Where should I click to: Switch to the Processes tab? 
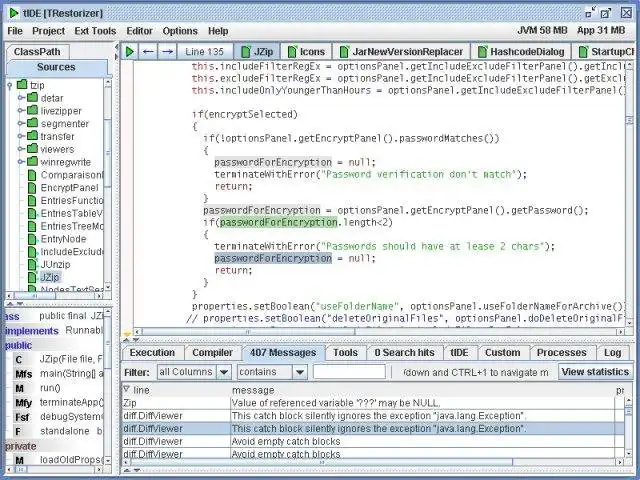tap(562, 352)
